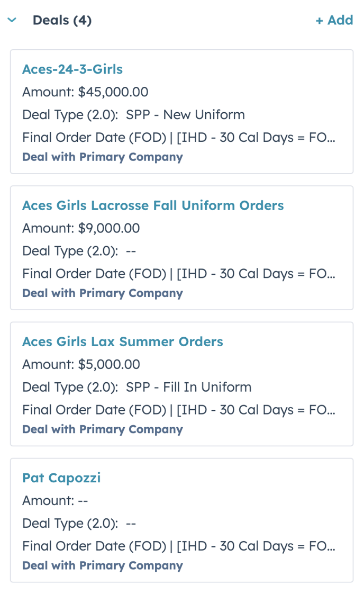The image size is (364, 594).
Task: Open the Aces Girls Lax Summer Orders deal
Action: coord(123,341)
